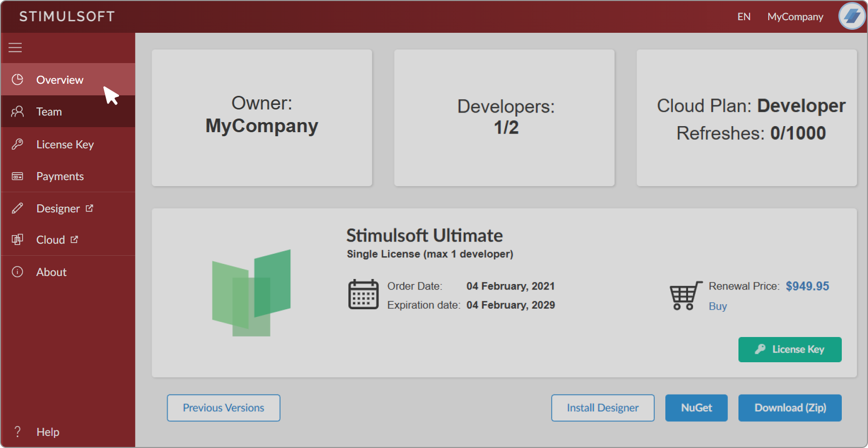Click the $949.95 renewal price
This screenshot has width=868, height=448.
pos(808,286)
